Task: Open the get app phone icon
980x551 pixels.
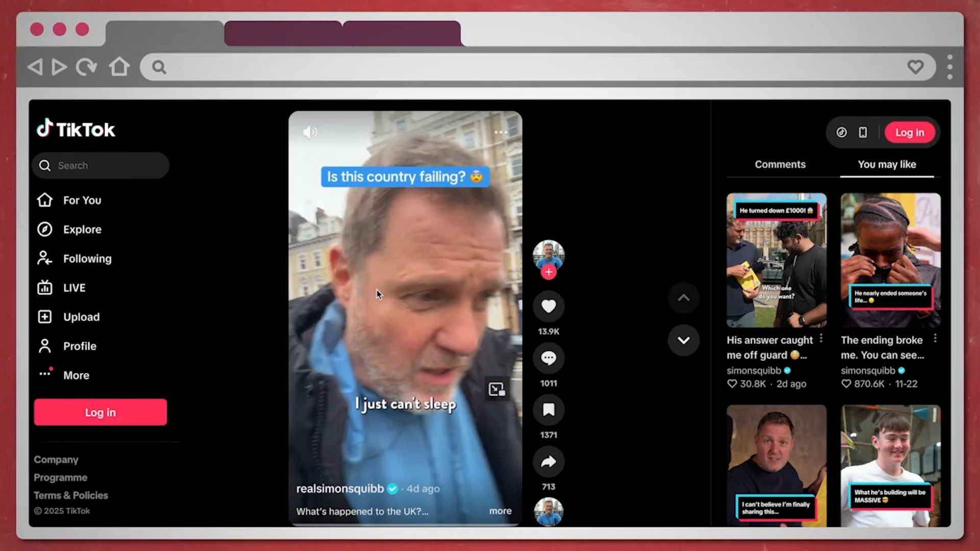Action: coord(863,133)
